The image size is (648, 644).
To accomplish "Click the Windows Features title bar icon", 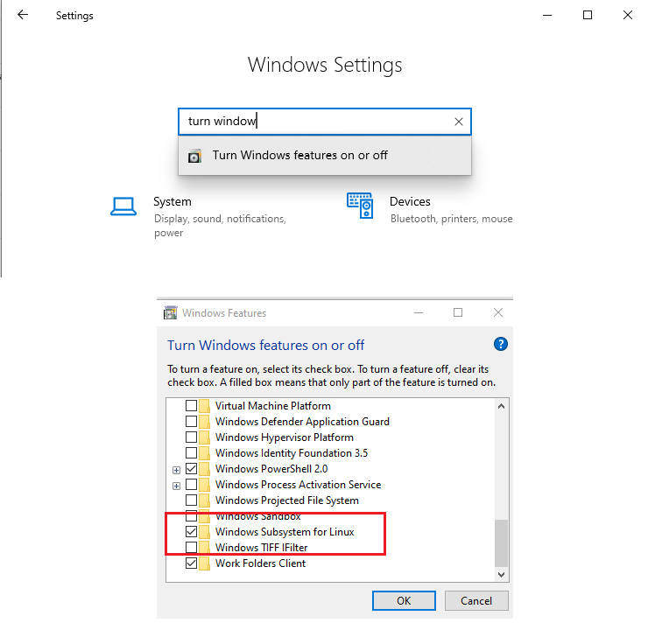I will pyautogui.click(x=170, y=313).
